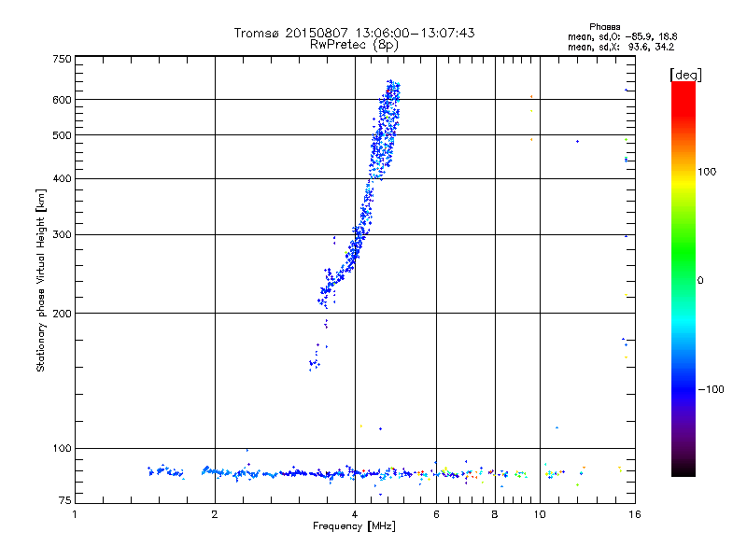Click the y-axis tick label '300'

click(x=62, y=235)
